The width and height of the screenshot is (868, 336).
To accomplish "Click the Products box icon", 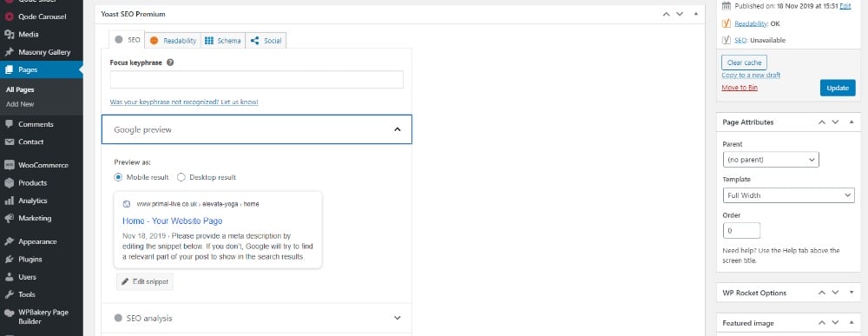I will (x=9, y=182).
